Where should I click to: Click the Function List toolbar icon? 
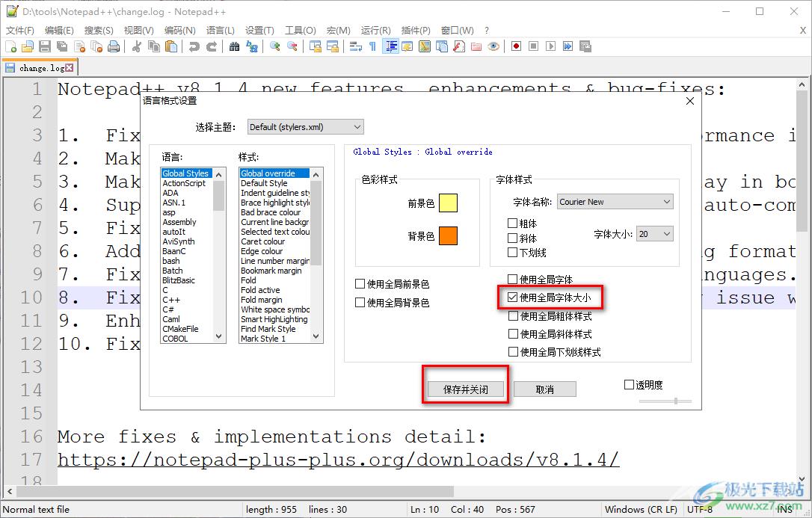tap(459, 46)
